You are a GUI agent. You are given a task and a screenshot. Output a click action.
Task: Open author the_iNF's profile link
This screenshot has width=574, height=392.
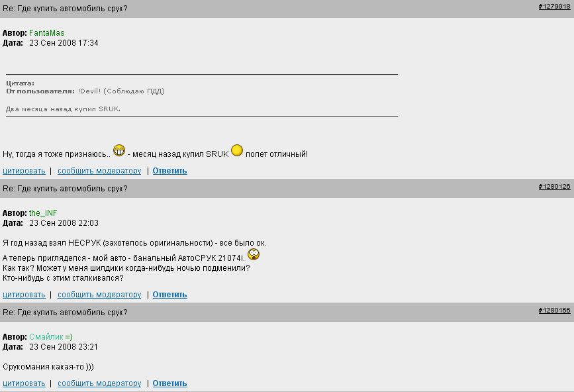click(x=43, y=213)
